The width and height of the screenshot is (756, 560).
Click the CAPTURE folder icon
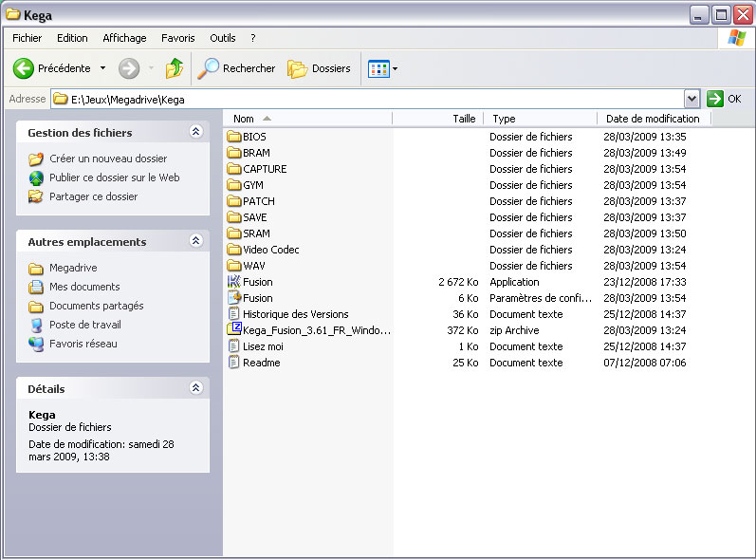tap(234, 169)
